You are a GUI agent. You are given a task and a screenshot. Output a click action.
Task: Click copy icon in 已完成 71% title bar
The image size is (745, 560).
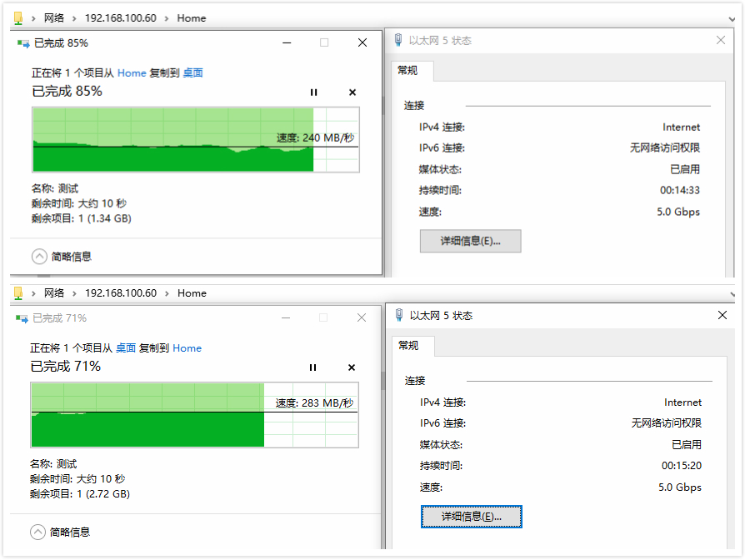click(x=22, y=318)
